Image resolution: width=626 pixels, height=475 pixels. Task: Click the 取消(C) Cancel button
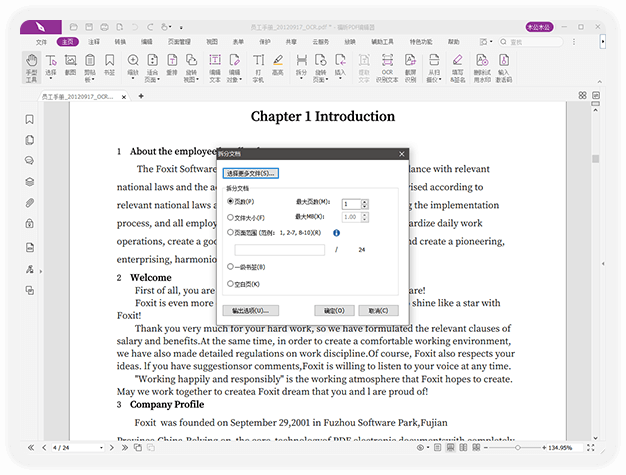coord(378,311)
